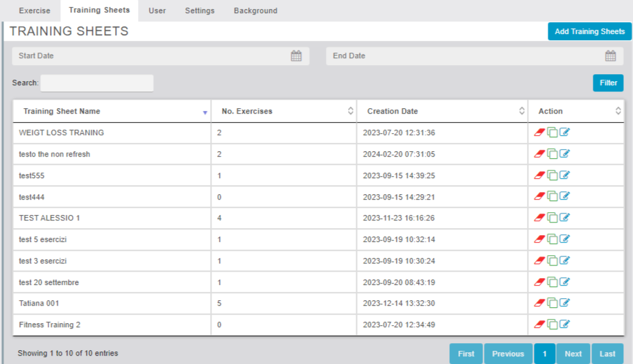This screenshot has height=364, width=633.
Task: Go to the Background tab
Action: (255, 11)
